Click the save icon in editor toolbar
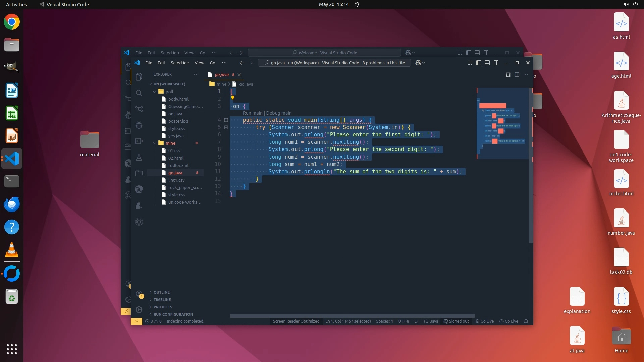The width and height of the screenshot is (644, 362). click(508, 75)
